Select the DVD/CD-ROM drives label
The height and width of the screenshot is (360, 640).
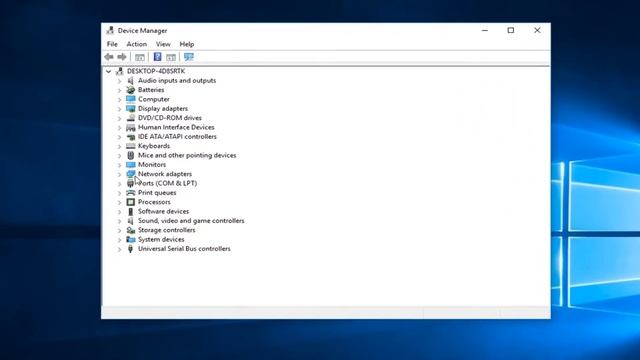(170, 118)
